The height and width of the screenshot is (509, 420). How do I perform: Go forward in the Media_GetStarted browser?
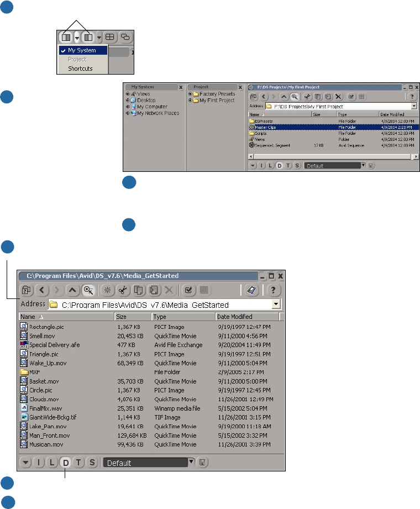(x=57, y=290)
